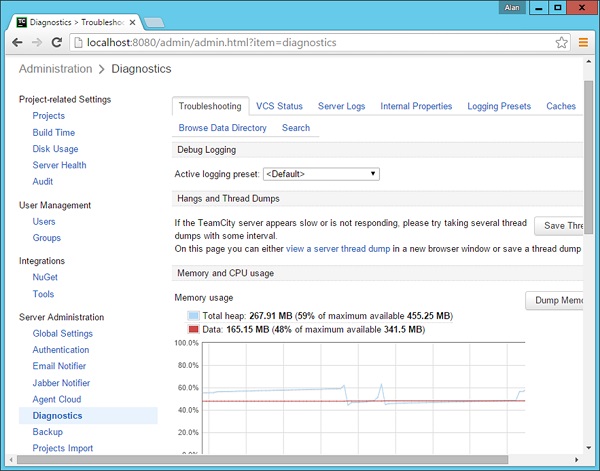Open the Caches tab
This screenshot has height=471, width=600.
[x=561, y=106]
